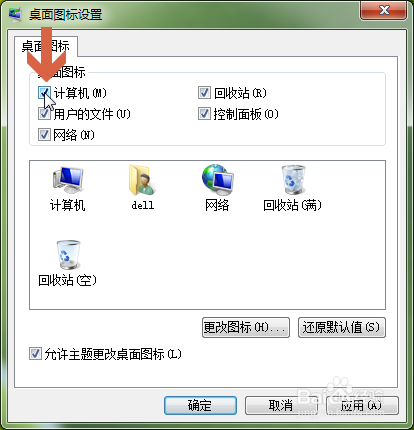This screenshot has height=430, width=414.
Task: Toggle the 用户的文件(U) checkbox
Action: 44,114
